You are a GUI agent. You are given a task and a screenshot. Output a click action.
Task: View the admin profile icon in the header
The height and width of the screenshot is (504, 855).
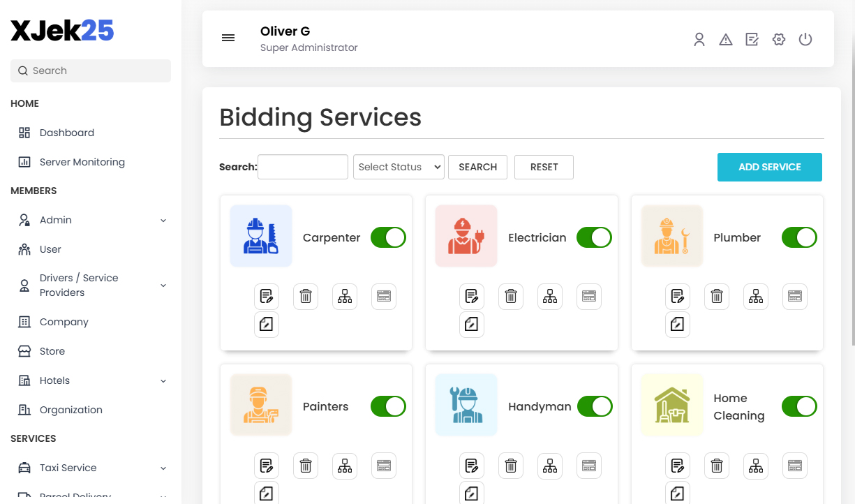699,39
